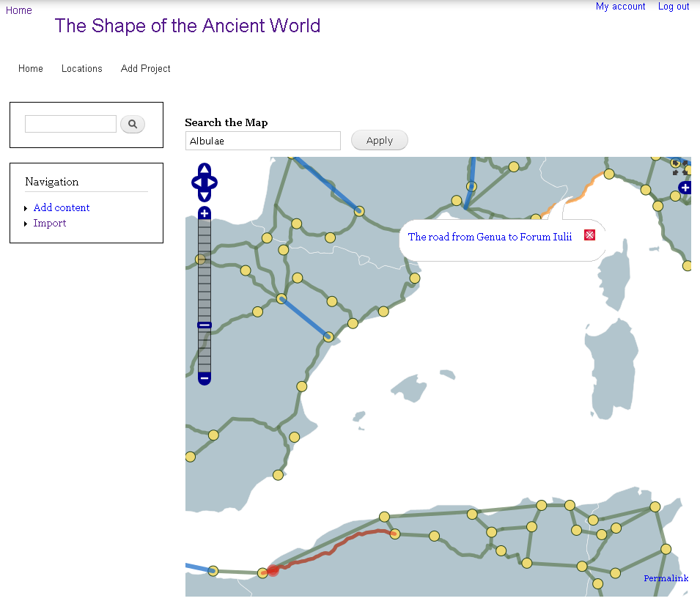Click the small Home link above the site title
700x612 pixels.
(x=19, y=10)
